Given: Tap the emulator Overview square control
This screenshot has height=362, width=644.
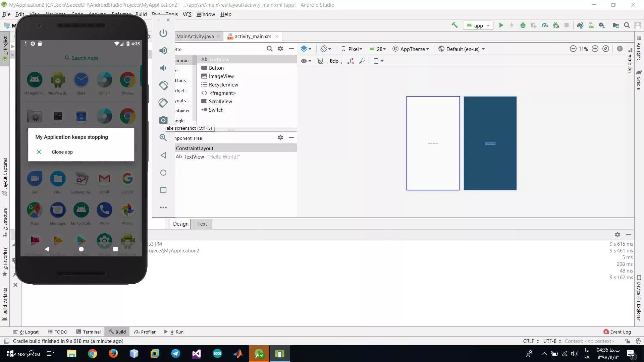Looking at the screenshot, I should click(x=163, y=190).
